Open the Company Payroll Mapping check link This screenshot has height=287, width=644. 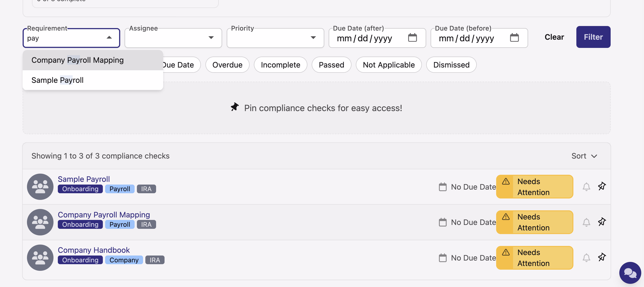[x=104, y=214]
